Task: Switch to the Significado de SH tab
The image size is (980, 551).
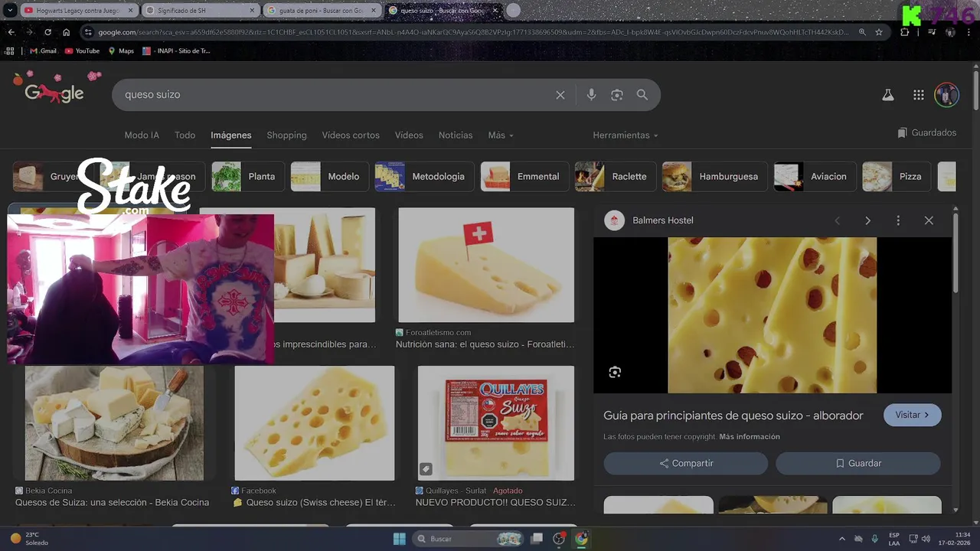Action: pyautogui.click(x=199, y=11)
